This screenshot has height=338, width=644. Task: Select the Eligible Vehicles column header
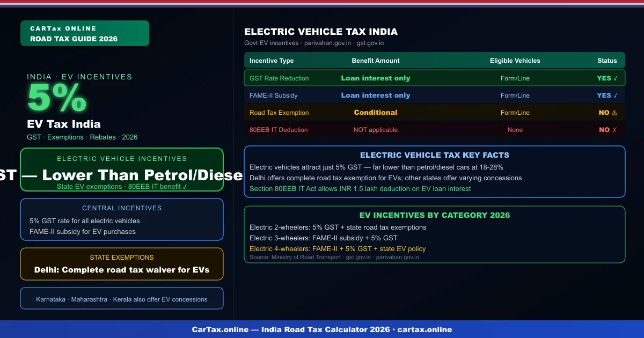tap(515, 60)
